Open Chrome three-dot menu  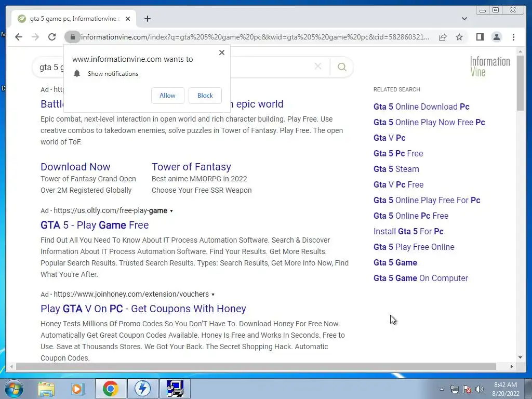click(x=513, y=37)
